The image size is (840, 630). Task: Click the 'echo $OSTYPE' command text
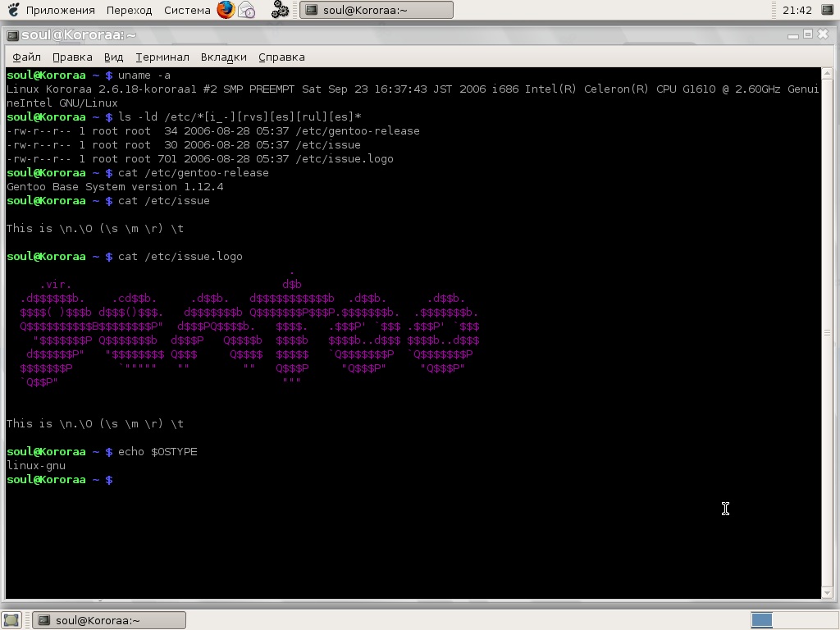point(157,452)
